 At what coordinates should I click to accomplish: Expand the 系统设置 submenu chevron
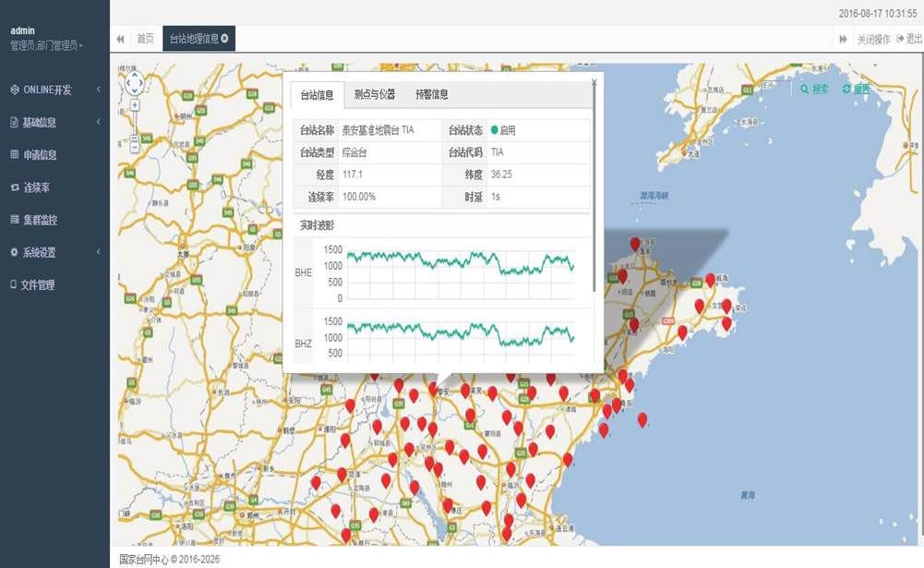click(x=99, y=251)
